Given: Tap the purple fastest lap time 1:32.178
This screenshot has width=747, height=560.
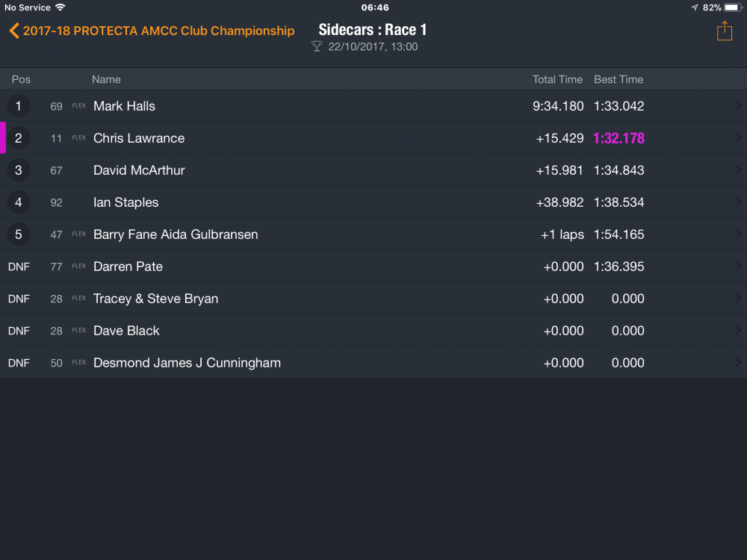Looking at the screenshot, I should 619,138.
